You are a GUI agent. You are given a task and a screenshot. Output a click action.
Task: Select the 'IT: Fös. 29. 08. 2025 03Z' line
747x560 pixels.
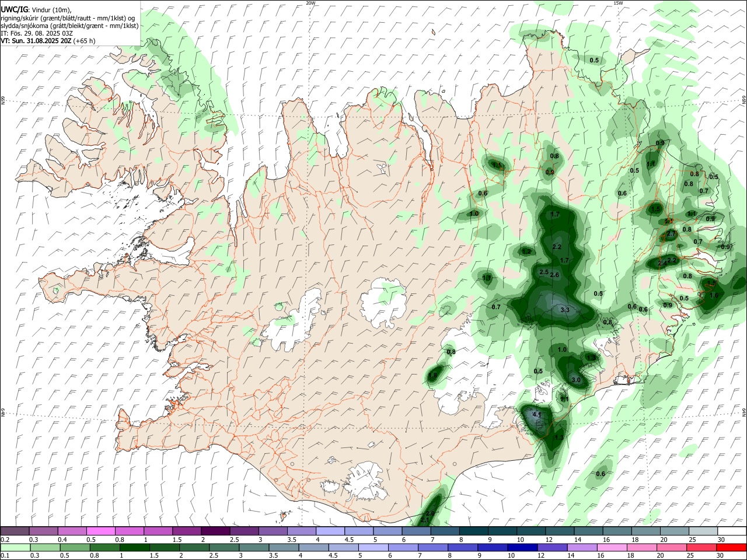37,33
